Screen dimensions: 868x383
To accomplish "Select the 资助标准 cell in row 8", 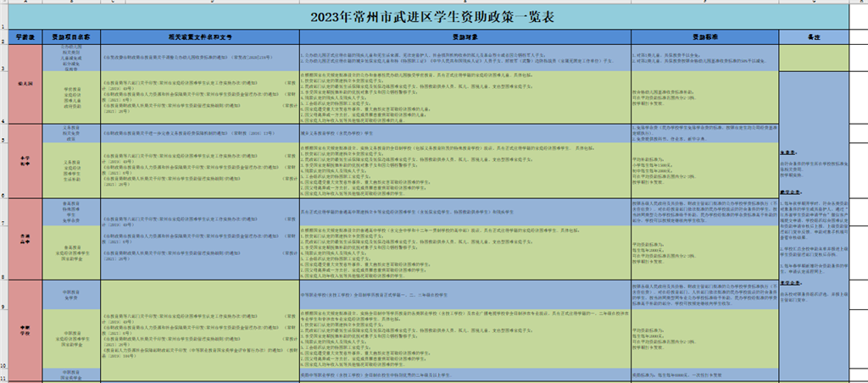I will [704, 253].
